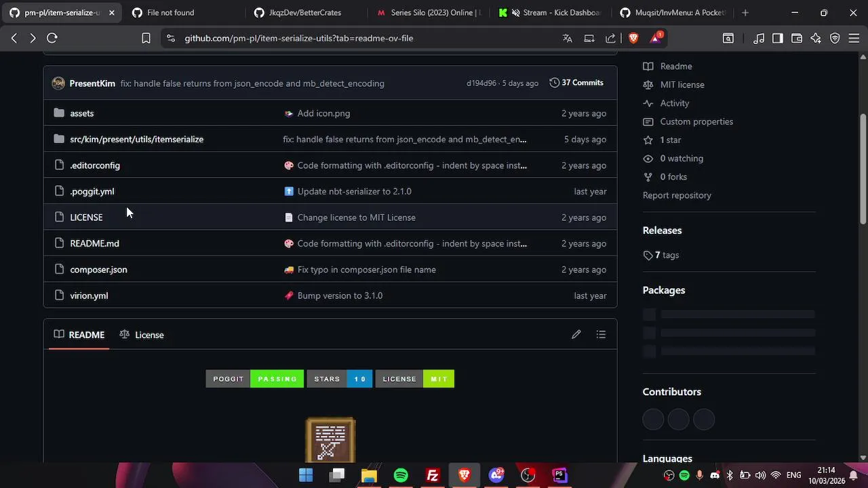The height and width of the screenshot is (488, 868).
Task: Click the share page icon
Action: [x=611, y=38]
